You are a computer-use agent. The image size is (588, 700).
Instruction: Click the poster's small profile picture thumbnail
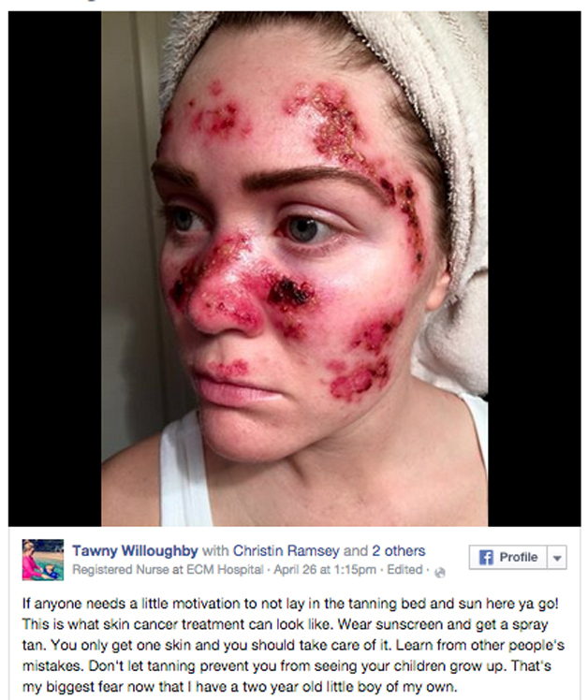pyautogui.click(x=43, y=560)
